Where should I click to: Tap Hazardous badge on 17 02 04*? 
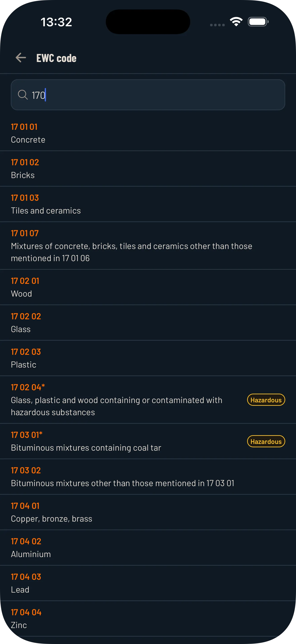[x=266, y=400]
